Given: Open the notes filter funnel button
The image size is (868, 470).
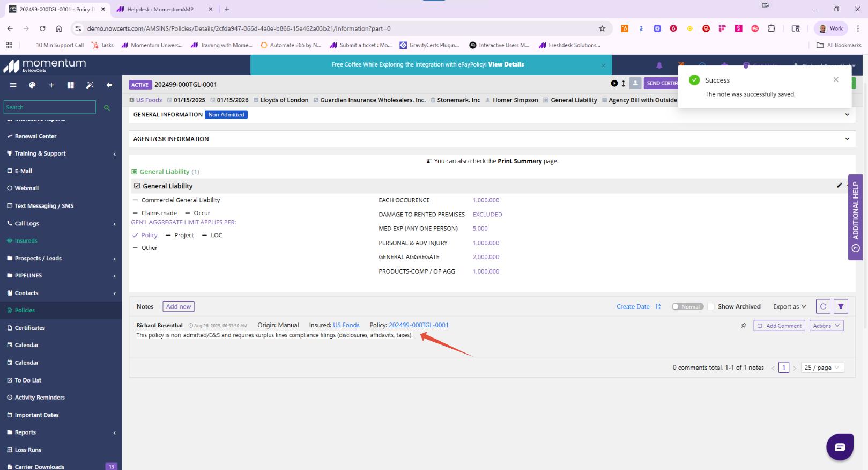Looking at the screenshot, I should 841,306.
